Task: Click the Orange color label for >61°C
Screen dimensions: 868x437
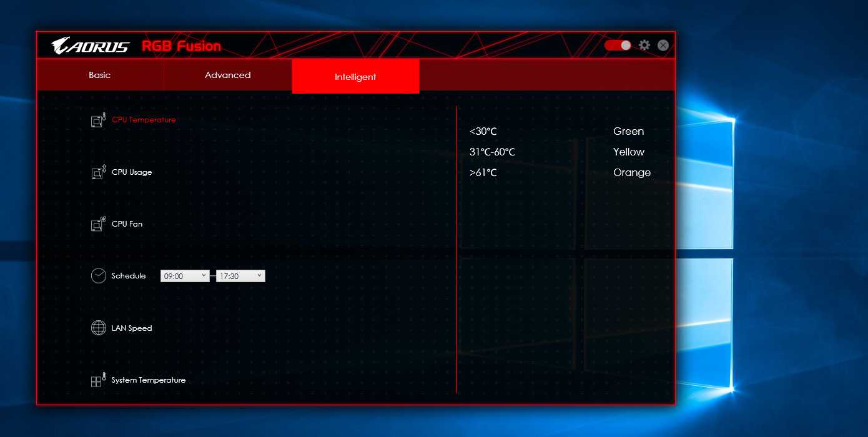Action: coord(632,173)
